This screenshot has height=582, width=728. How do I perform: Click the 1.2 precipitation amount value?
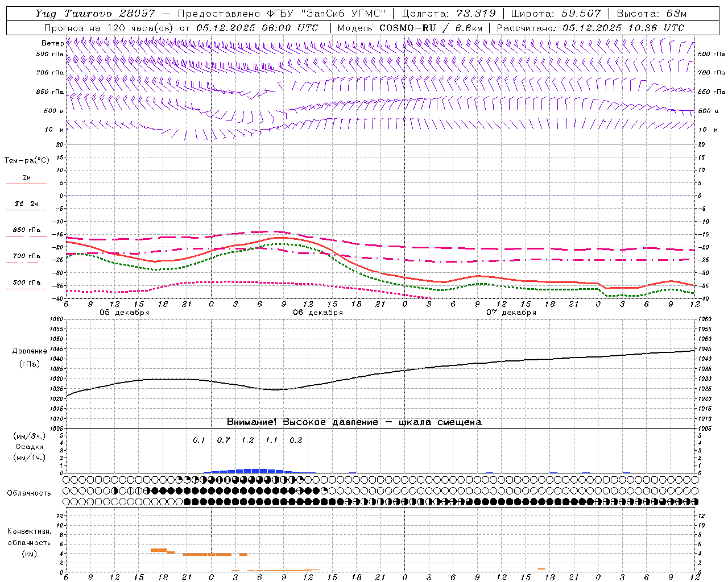247,440
